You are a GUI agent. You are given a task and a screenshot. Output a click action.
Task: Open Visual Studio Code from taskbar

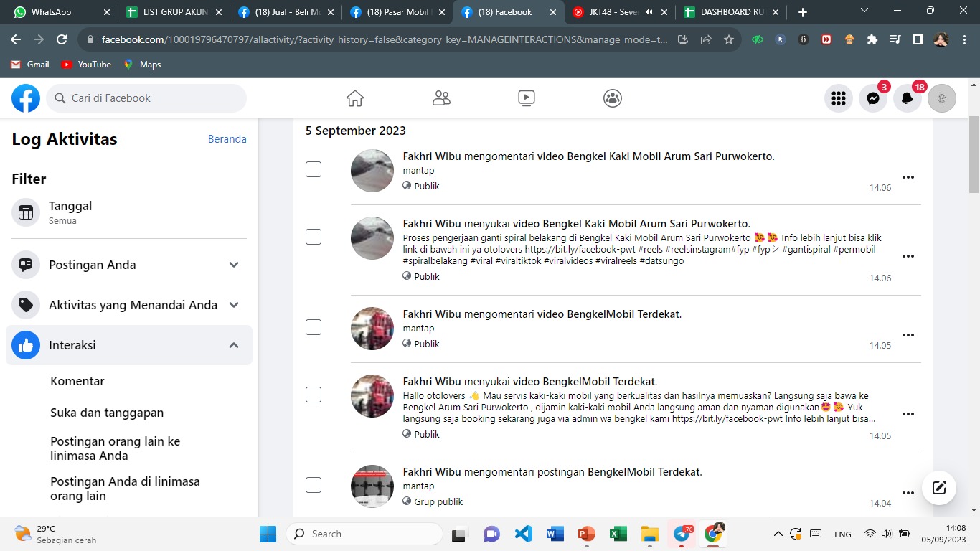pos(524,534)
